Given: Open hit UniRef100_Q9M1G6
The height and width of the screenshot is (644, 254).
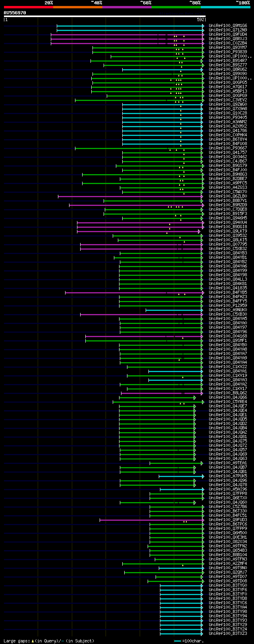Looking at the screenshot, I should [x=228, y=26].
